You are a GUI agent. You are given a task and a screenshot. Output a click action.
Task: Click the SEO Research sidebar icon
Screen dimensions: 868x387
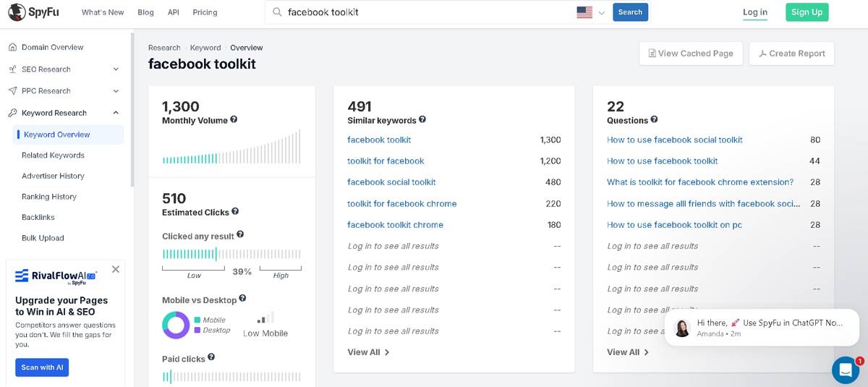point(12,69)
